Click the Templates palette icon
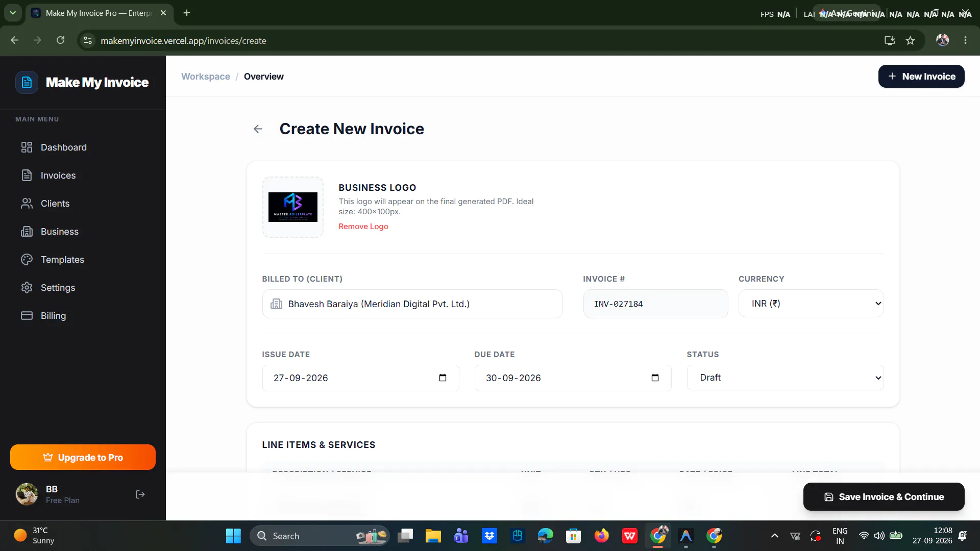Screen dimensions: 980x551 [x=27, y=260]
